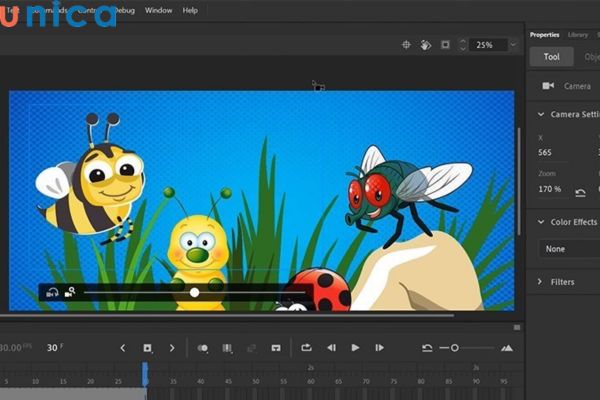
Task: Click the camera X position field
Action: 546,153
